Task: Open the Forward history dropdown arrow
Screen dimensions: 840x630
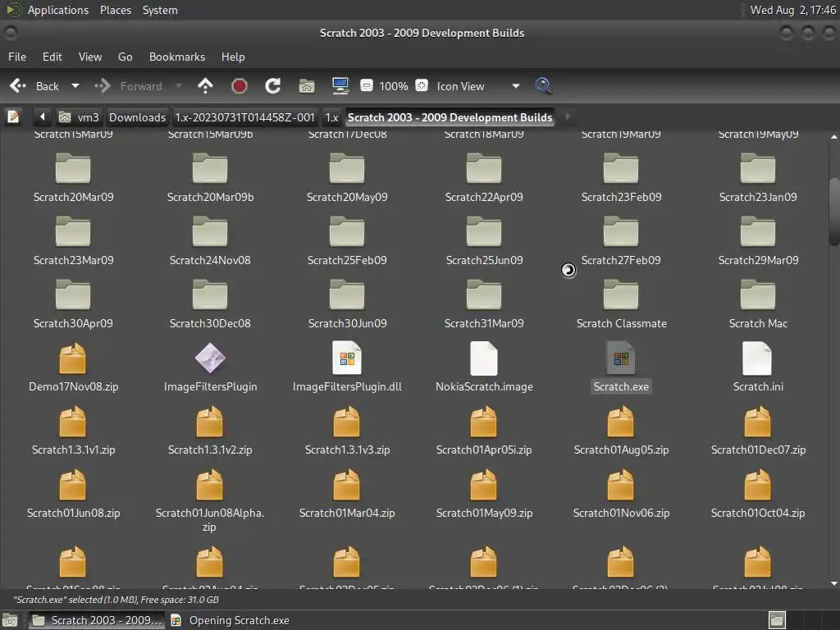Action: 179,85
